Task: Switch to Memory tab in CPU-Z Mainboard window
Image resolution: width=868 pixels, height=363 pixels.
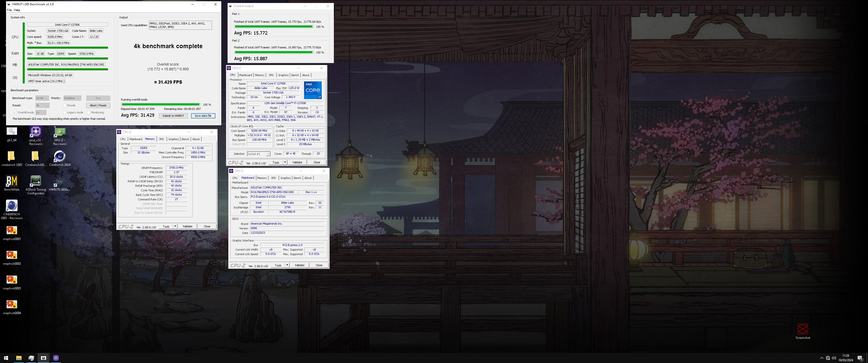Action: pyautogui.click(x=262, y=178)
